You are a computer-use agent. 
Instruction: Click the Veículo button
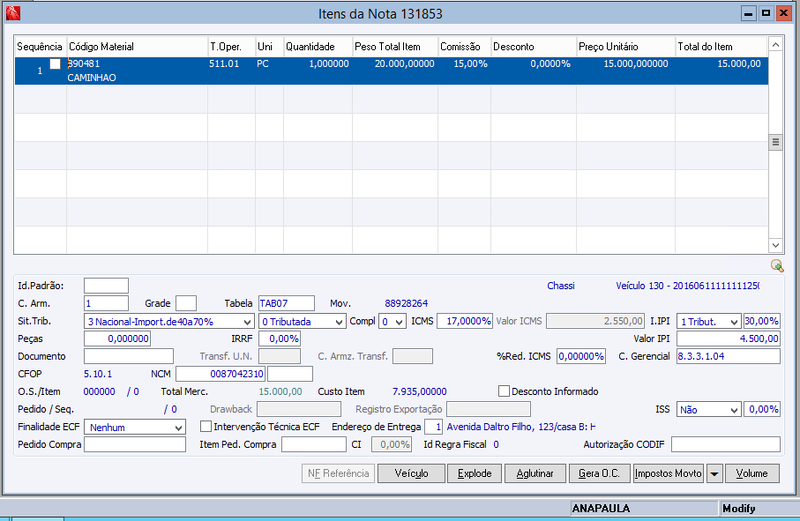click(411, 474)
